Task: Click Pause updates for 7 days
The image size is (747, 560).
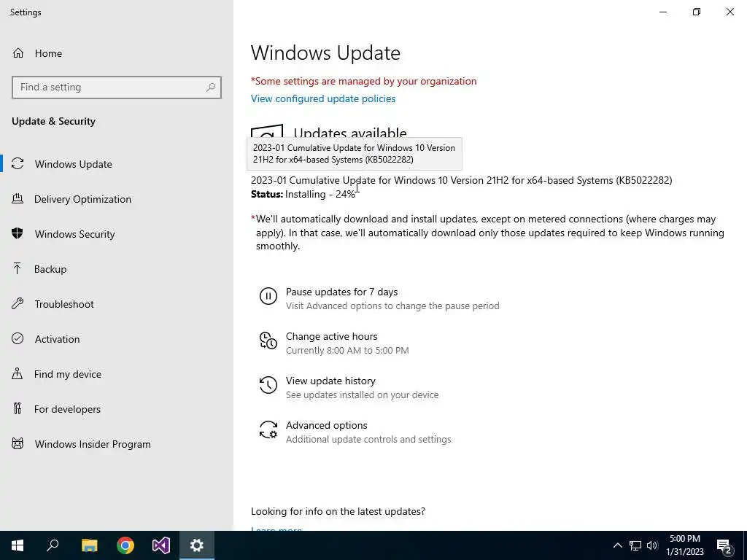Action: (341, 292)
